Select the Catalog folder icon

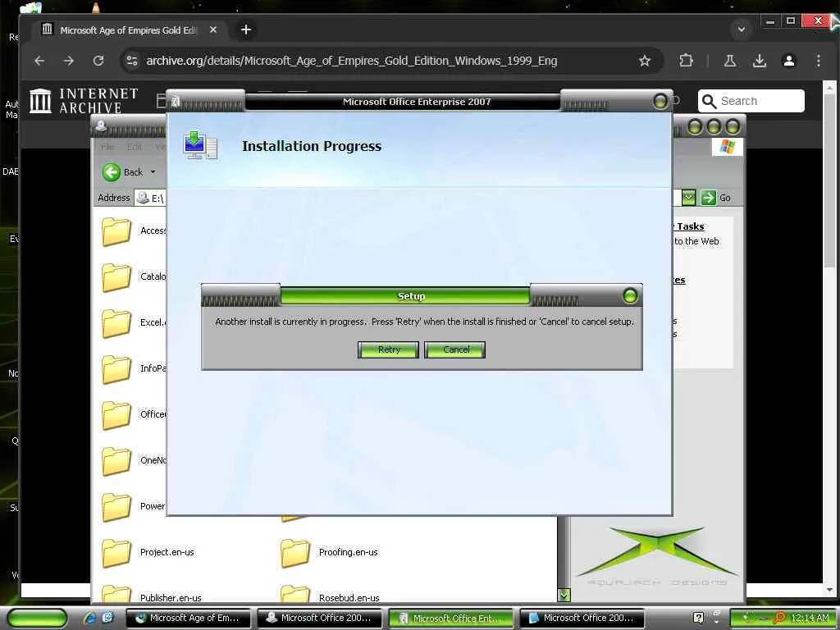click(116, 277)
